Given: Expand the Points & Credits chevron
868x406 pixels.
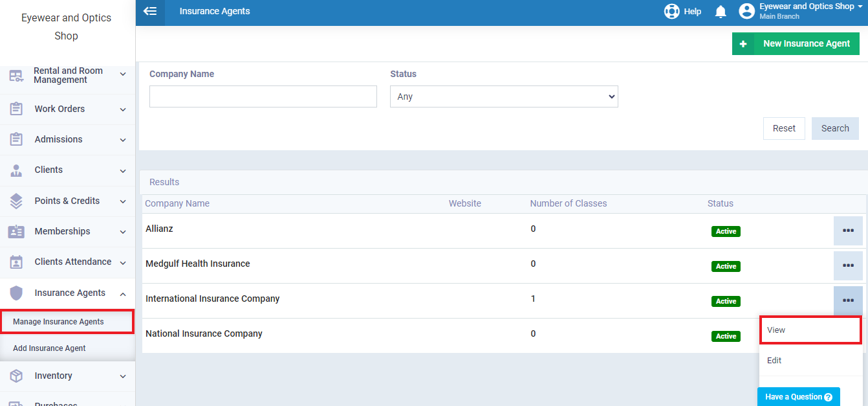Looking at the screenshot, I should coord(123,201).
